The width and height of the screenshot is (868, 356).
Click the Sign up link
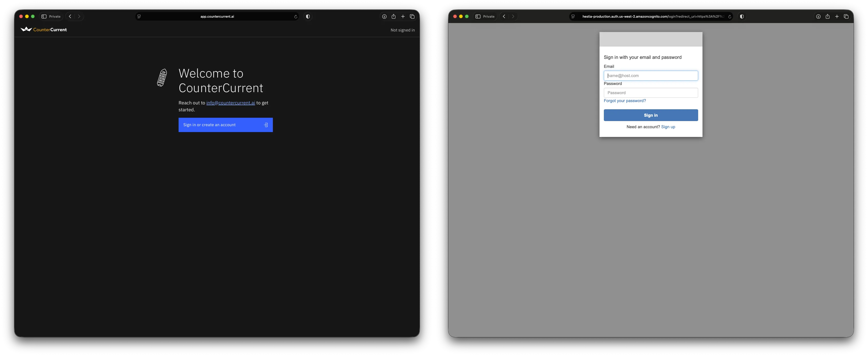click(x=668, y=127)
